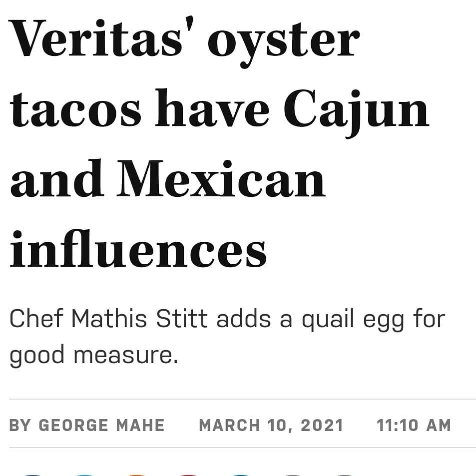This screenshot has height=476, width=476.
Task: Open author George Mahe's byline link
Action: [101, 425]
